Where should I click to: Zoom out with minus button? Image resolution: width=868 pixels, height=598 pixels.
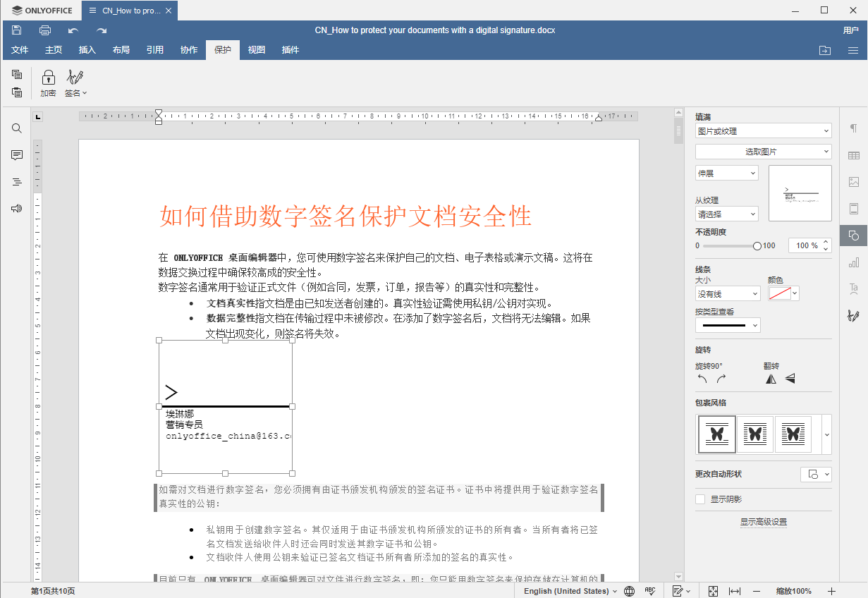[757, 591]
